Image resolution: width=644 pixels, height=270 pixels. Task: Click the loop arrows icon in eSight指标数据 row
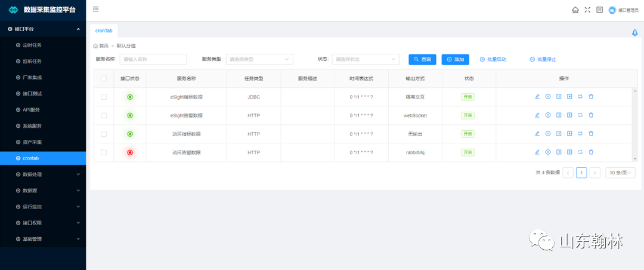[x=580, y=97]
